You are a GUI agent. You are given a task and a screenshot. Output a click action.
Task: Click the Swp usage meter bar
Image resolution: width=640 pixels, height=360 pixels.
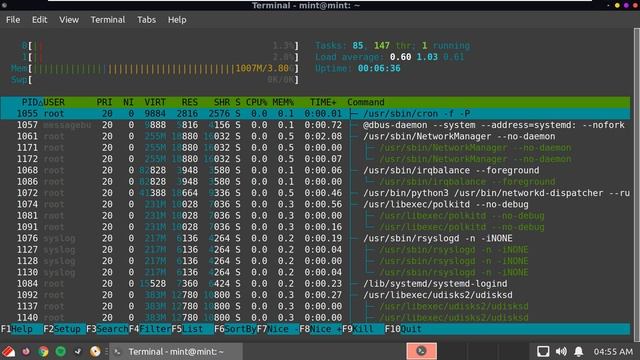point(155,80)
